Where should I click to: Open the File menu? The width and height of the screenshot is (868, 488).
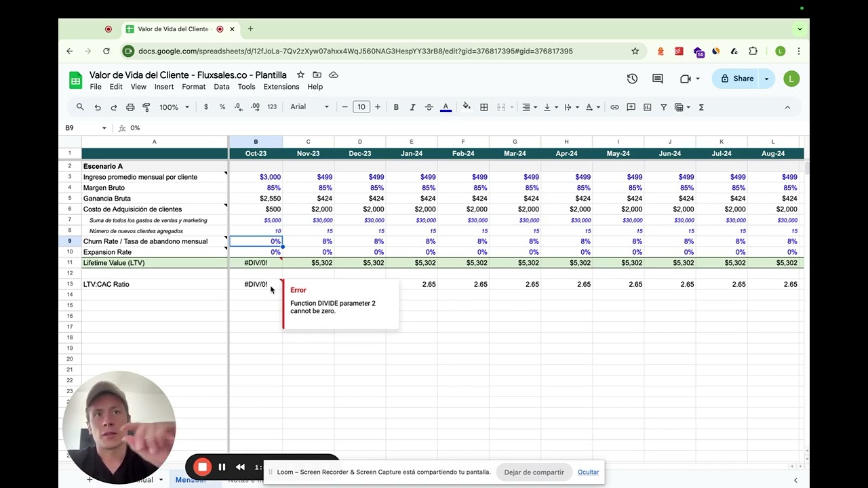[x=96, y=87]
